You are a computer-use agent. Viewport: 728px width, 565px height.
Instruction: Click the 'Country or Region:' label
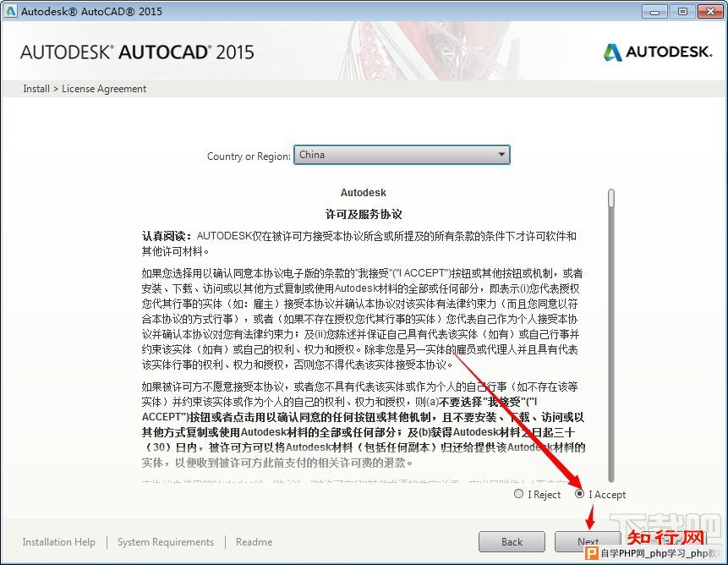249,156
